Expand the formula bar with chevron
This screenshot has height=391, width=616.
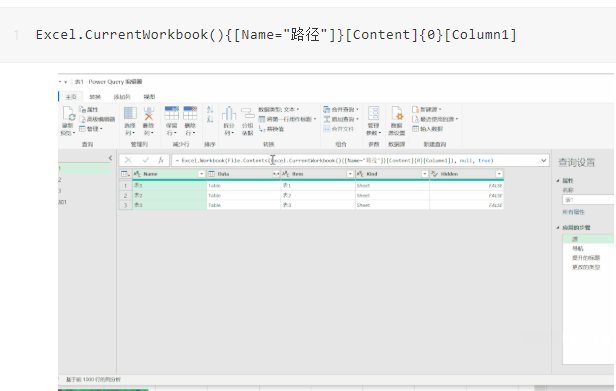pyautogui.click(x=544, y=160)
